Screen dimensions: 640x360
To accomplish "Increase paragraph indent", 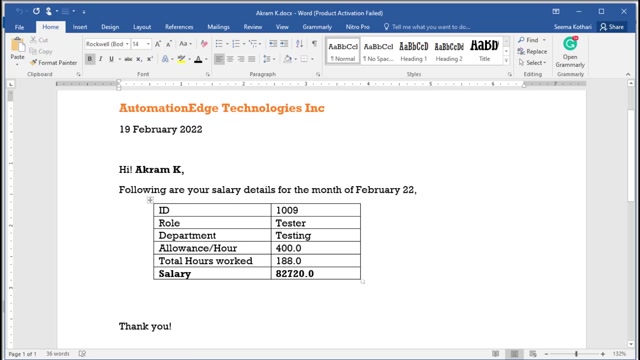I will 284,44.
